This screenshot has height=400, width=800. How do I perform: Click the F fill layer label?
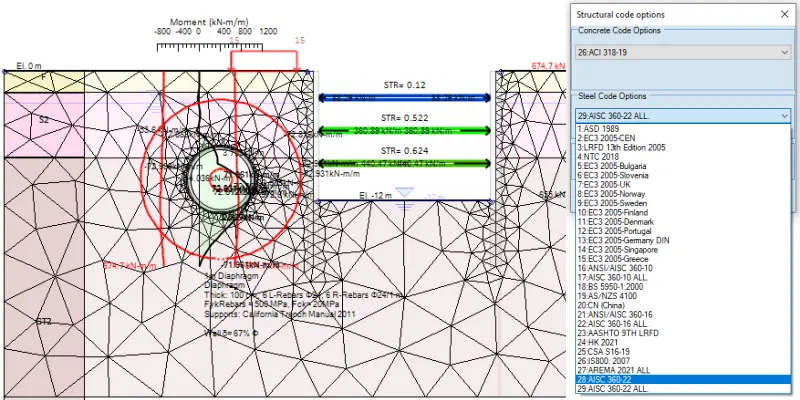[44, 78]
